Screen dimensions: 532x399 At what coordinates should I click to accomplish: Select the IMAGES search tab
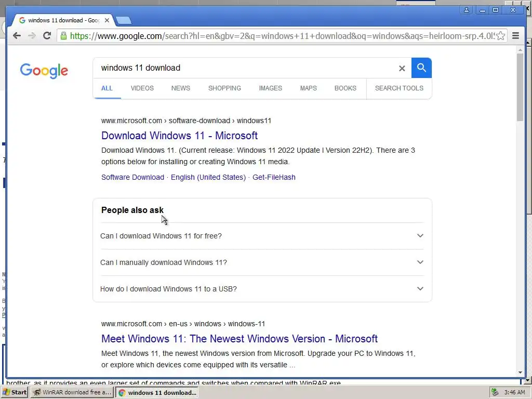click(270, 88)
